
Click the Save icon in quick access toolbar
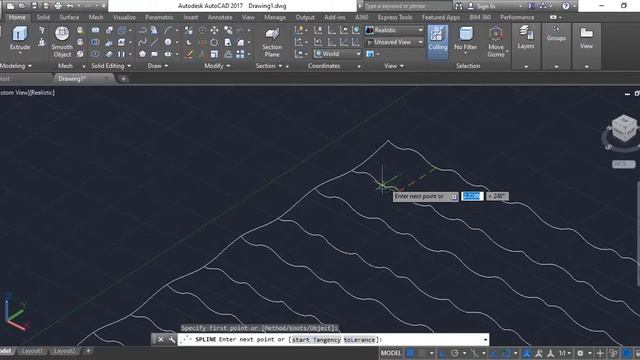(x=34, y=6)
